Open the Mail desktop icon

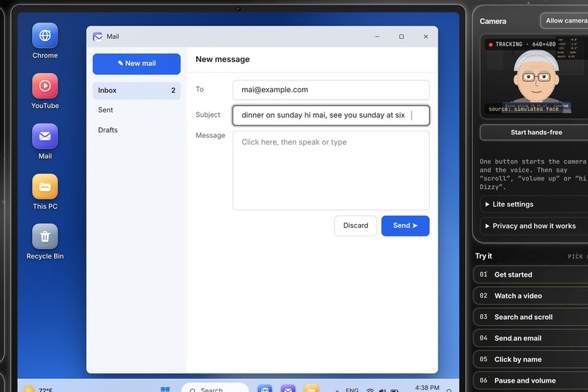[45, 142]
